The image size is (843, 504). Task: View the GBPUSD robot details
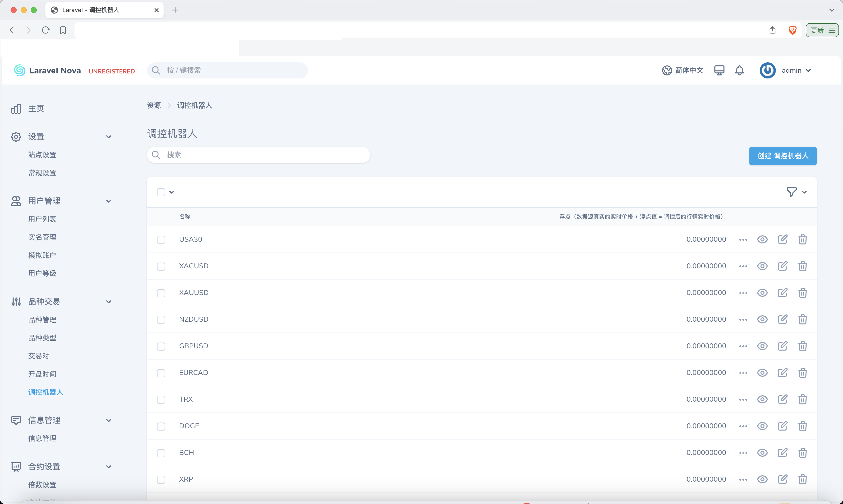click(x=762, y=346)
